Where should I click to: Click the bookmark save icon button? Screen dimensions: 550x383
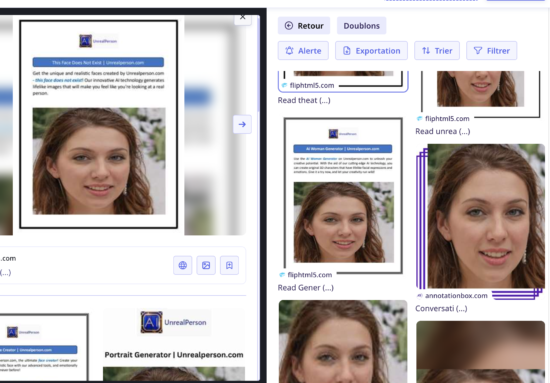click(229, 265)
